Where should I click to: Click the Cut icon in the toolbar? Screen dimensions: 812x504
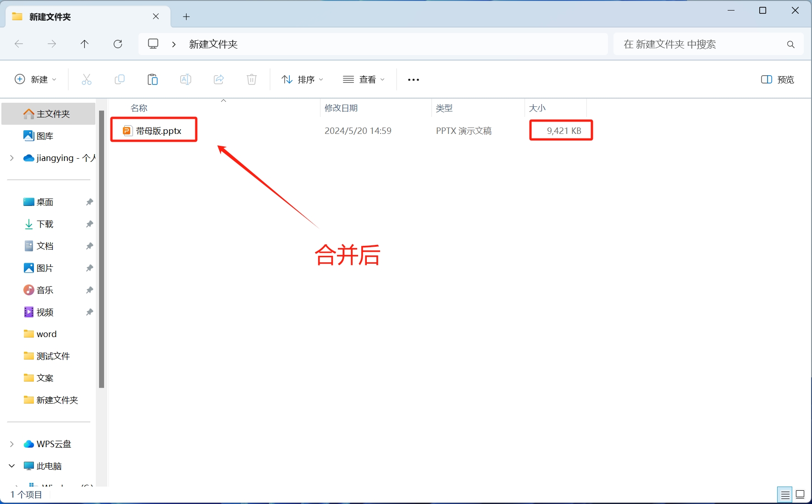click(87, 79)
